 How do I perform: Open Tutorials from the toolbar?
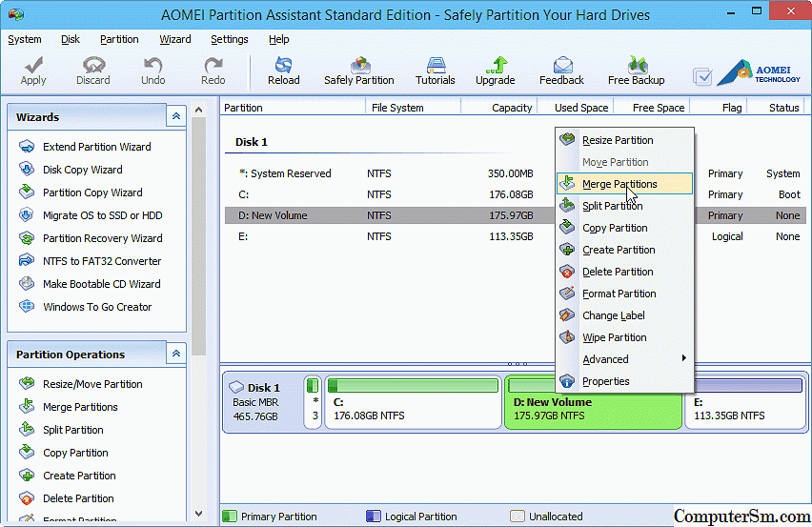(x=435, y=71)
